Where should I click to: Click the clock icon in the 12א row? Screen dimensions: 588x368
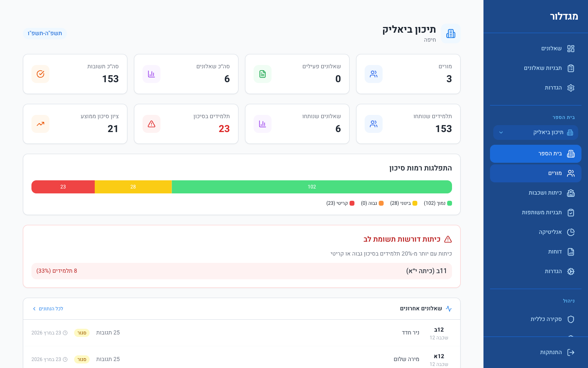pyautogui.click(x=65, y=359)
